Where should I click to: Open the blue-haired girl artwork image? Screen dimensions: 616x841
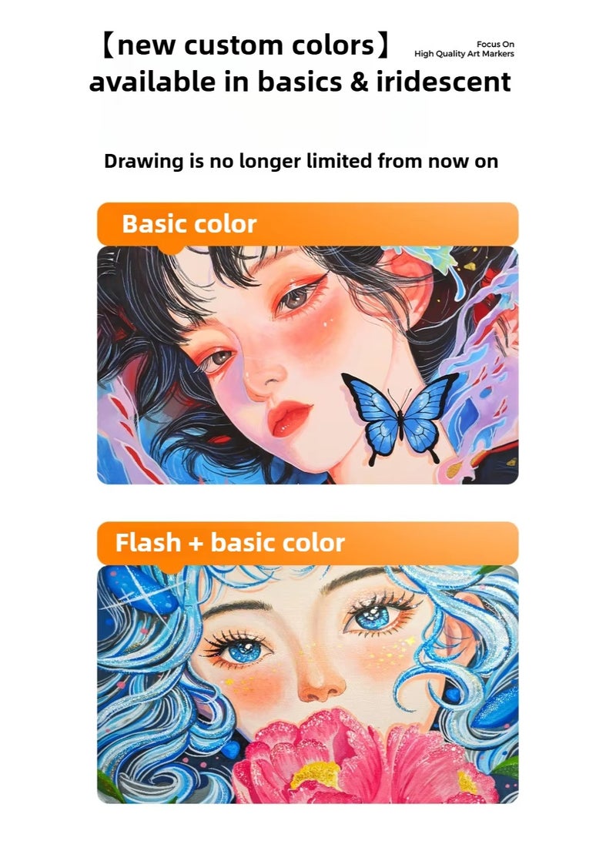(308, 684)
